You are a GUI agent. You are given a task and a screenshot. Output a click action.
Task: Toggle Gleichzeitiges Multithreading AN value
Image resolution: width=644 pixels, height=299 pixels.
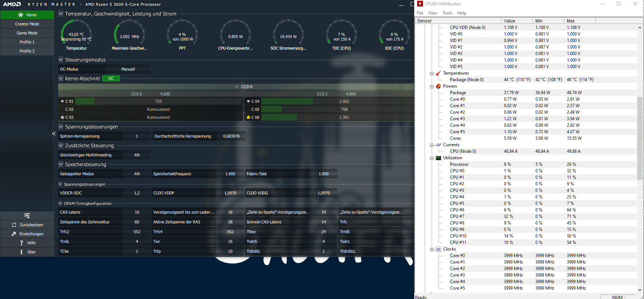tap(137, 155)
